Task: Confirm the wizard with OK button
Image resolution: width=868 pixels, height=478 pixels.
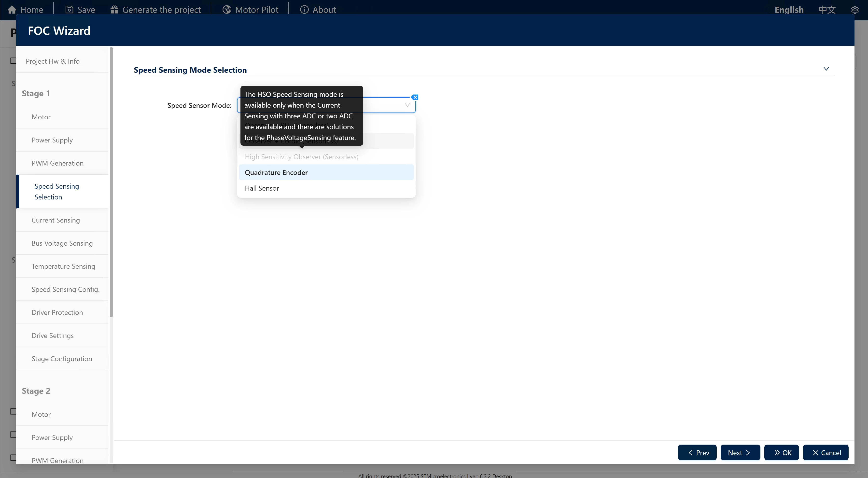Action: click(781, 452)
